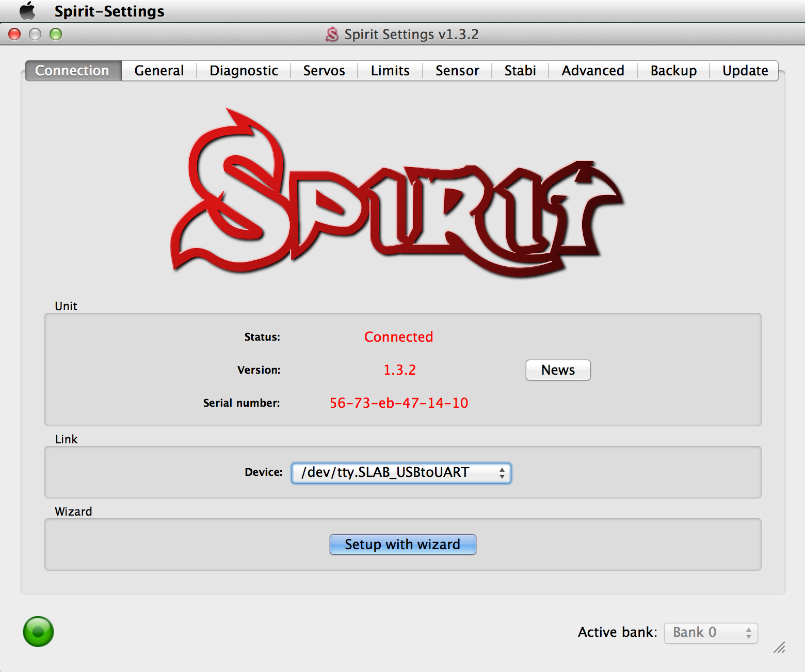Open the Diagnostic tab

point(244,71)
